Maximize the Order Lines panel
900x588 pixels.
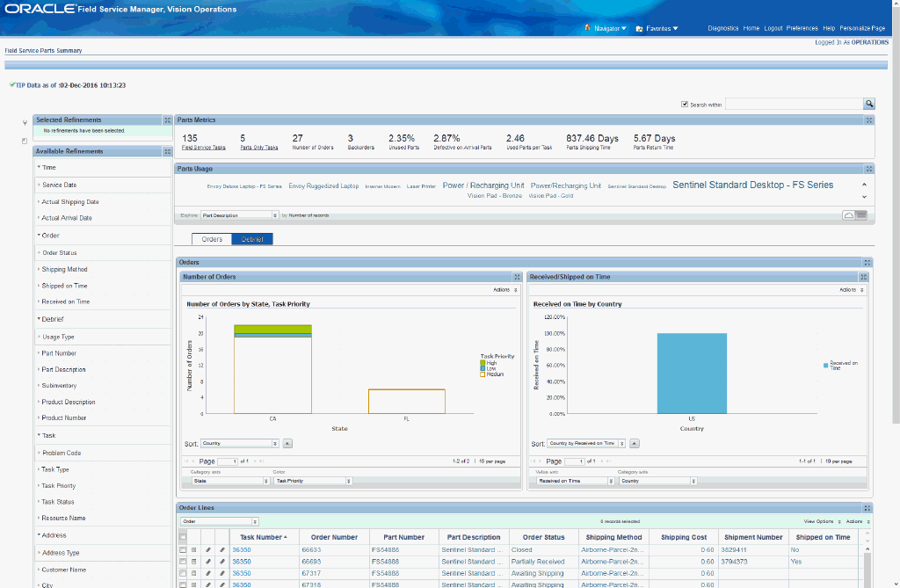pos(867,508)
